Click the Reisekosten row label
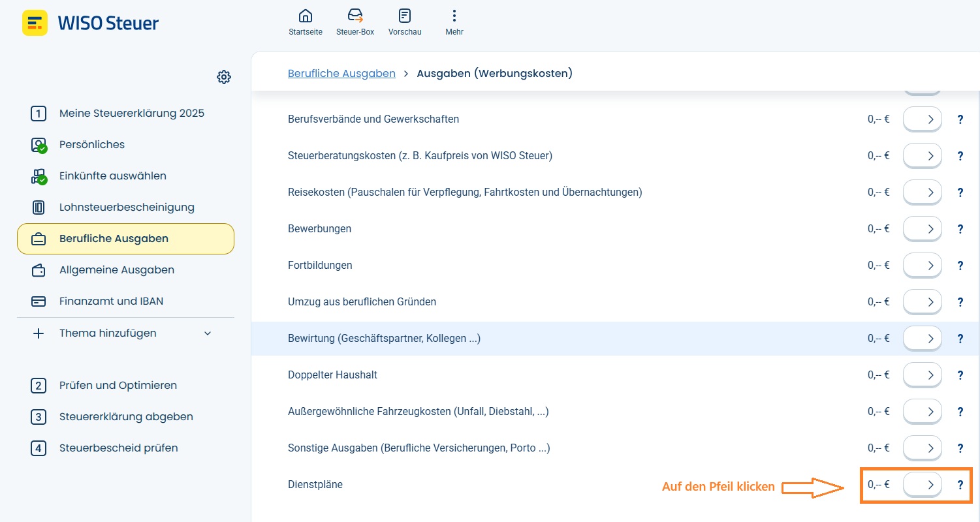The image size is (980, 522). coord(465,192)
